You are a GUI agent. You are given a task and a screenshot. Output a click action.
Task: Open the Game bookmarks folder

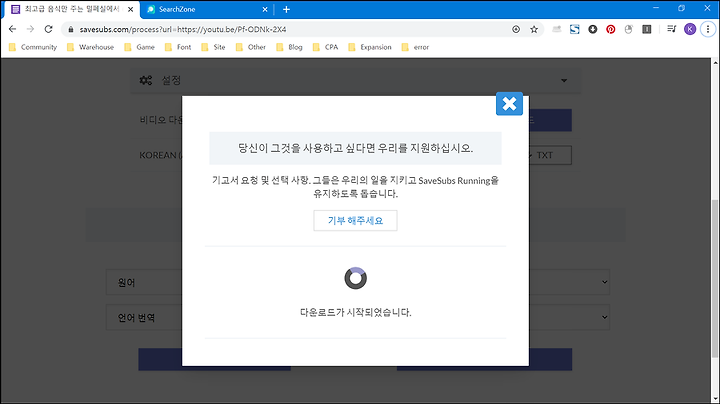click(140, 47)
